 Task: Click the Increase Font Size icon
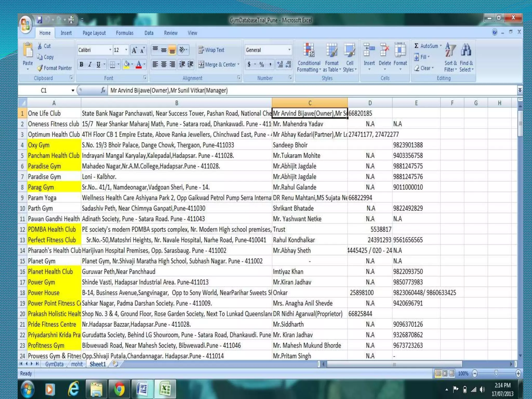click(x=134, y=50)
